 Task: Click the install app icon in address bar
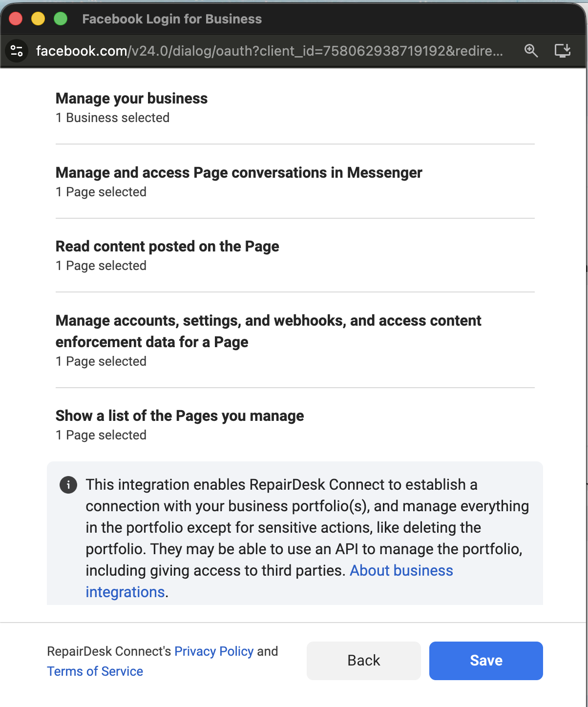coord(563,51)
